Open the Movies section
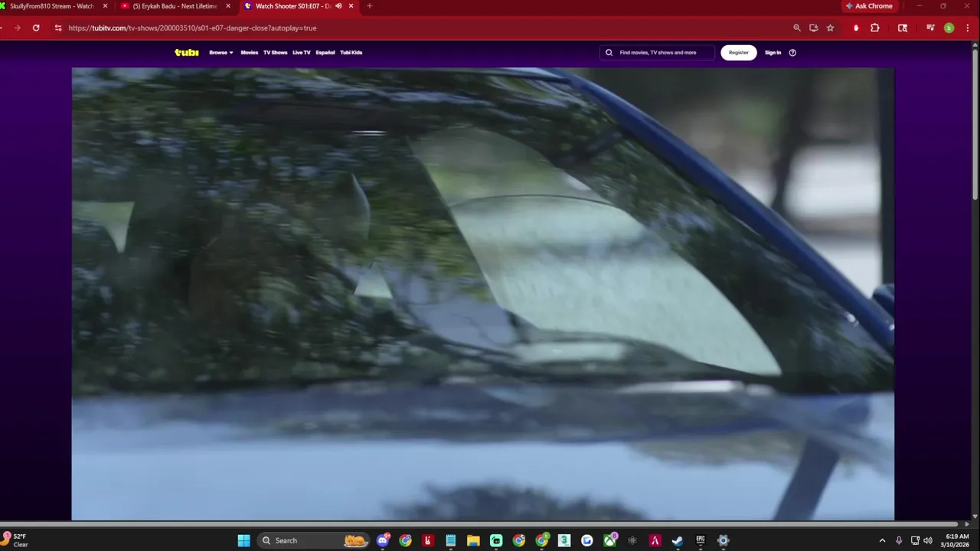The image size is (980, 551). (250, 53)
